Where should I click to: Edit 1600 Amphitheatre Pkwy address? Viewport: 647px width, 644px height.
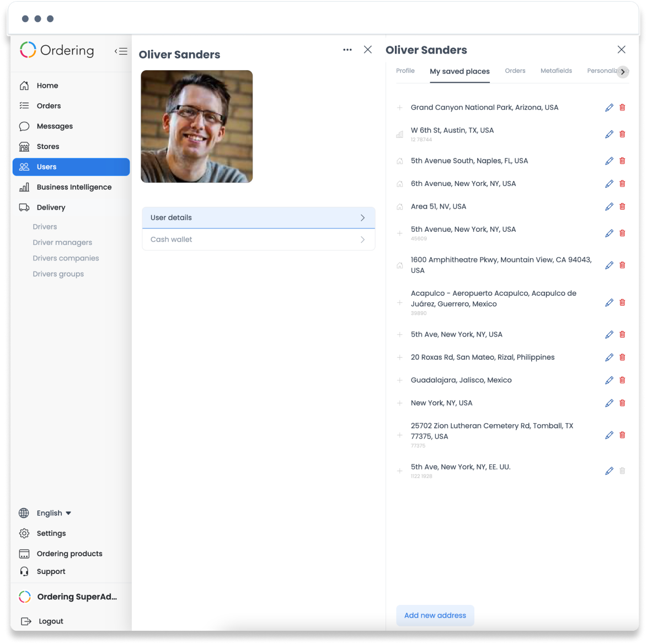tap(609, 265)
